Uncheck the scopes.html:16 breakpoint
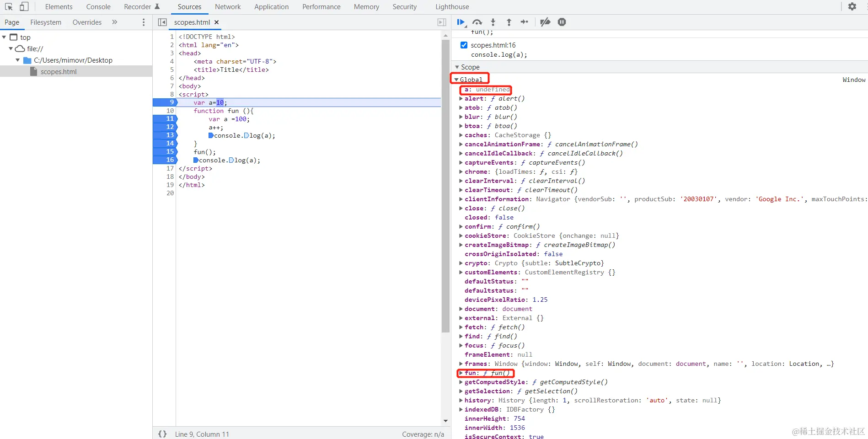Image resolution: width=868 pixels, height=439 pixels. pyautogui.click(x=464, y=45)
